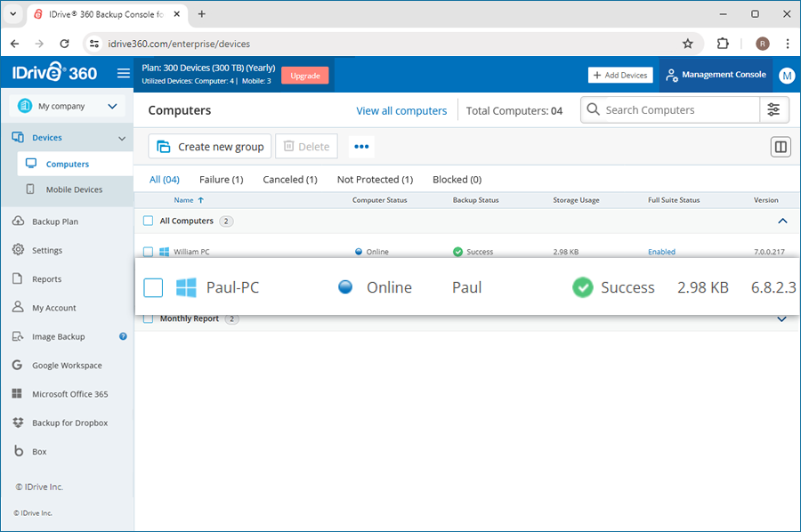The width and height of the screenshot is (801, 532).
Task: Collapse the Devices sidebar section
Action: pos(122,139)
